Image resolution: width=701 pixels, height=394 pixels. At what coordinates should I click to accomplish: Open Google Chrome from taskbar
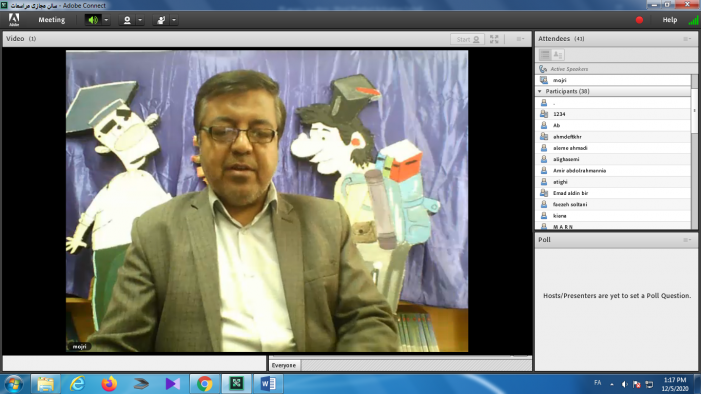pos(204,384)
